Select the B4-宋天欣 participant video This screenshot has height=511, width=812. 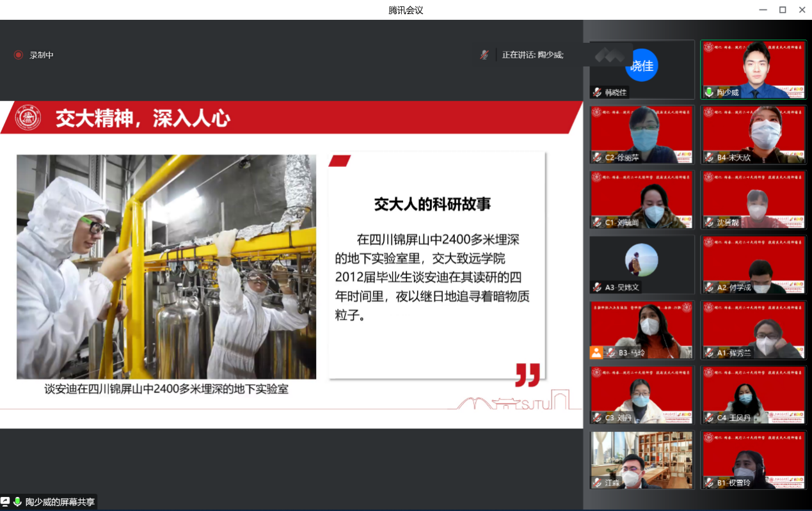tap(753, 134)
